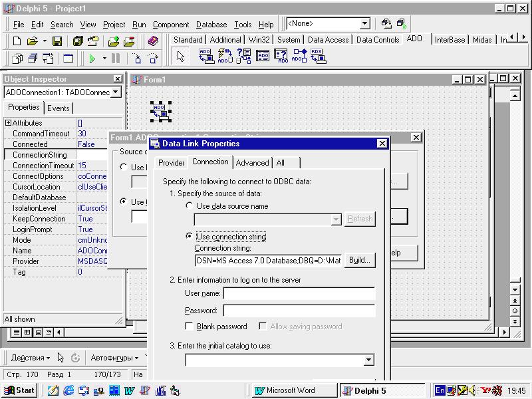532x399 pixels.
Task: Select Use connection string radio button
Action: [x=190, y=236]
